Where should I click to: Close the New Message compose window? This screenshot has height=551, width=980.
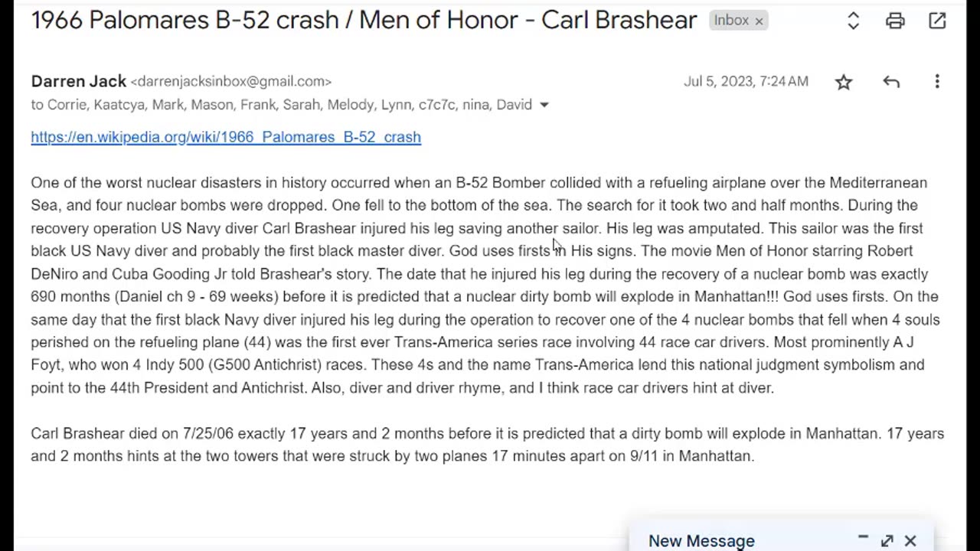910,541
